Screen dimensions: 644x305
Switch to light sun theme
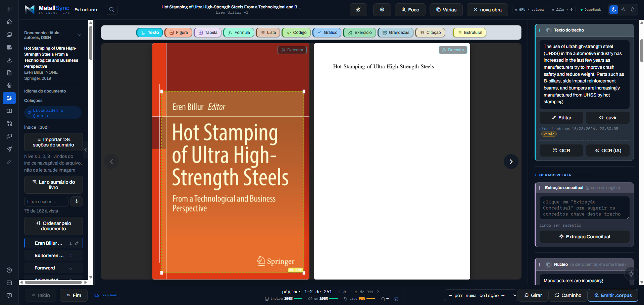(623, 10)
